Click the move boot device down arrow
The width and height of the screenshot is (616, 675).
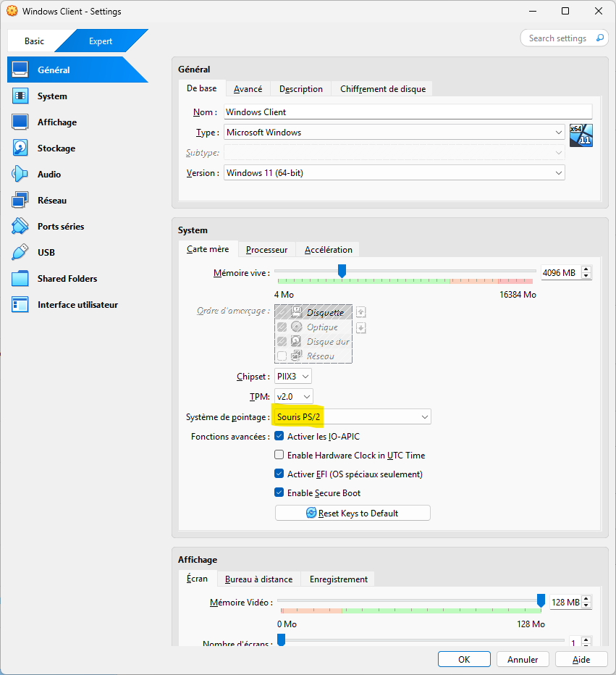pyautogui.click(x=361, y=328)
